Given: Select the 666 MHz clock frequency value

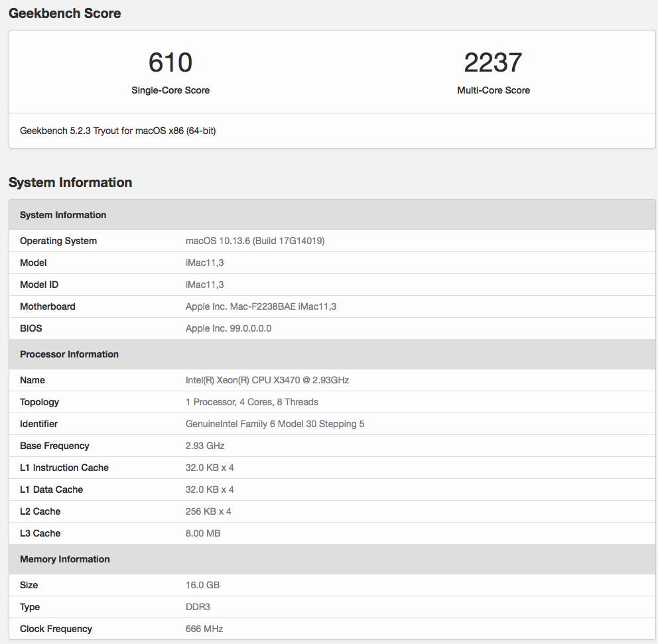Looking at the screenshot, I should coord(204,629).
